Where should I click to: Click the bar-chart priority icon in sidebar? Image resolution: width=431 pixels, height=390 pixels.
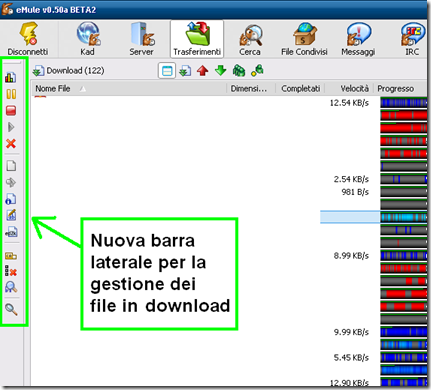[x=11, y=77]
